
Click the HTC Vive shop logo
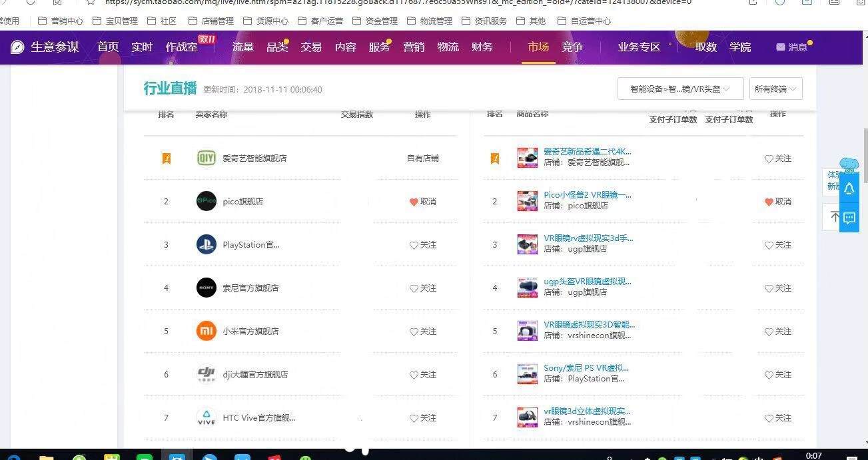coord(207,417)
